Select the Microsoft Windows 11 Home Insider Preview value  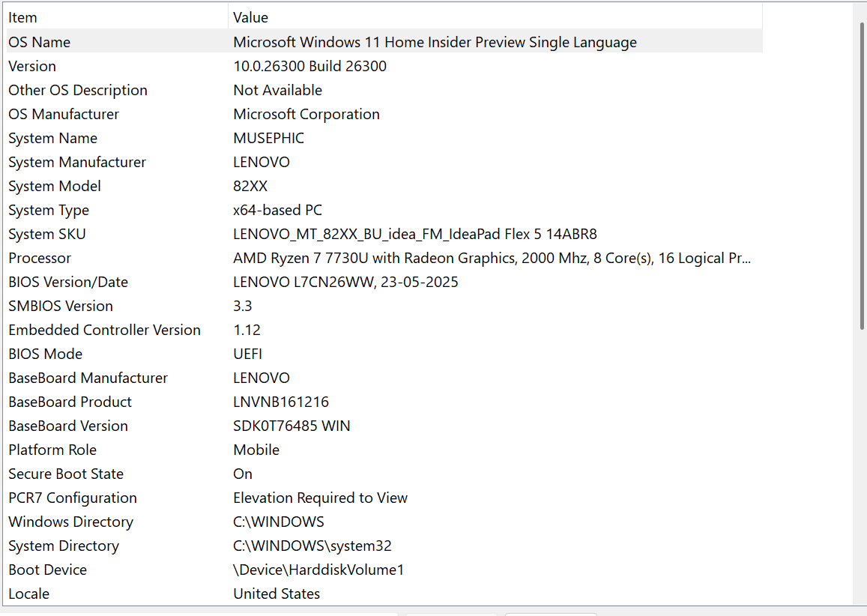(435, 42)
